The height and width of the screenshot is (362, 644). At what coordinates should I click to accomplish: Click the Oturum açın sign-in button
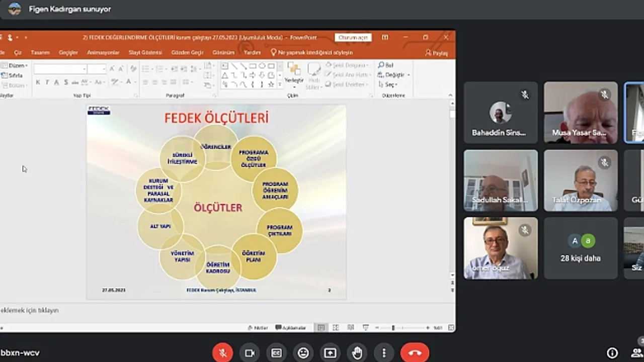pos(353,38)
